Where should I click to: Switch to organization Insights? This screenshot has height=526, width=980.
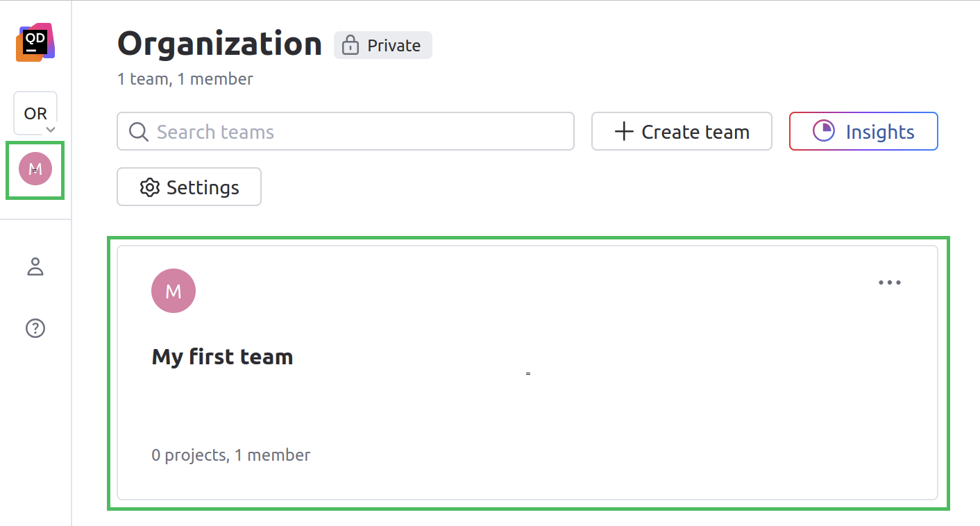[863, 130]
